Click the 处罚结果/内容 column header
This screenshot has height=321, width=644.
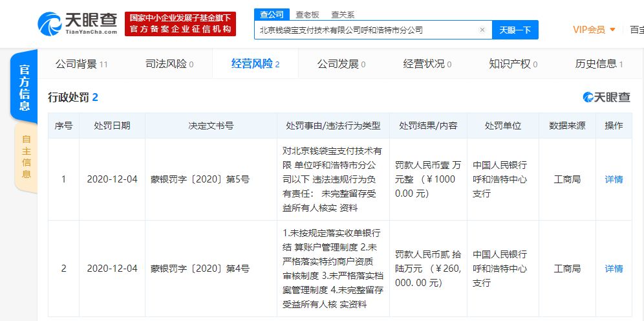point(428,126)
